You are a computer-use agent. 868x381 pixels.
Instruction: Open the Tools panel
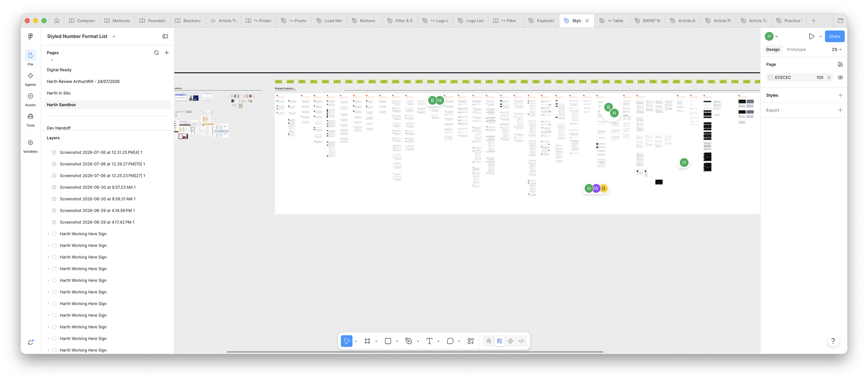tap(31, 120)
